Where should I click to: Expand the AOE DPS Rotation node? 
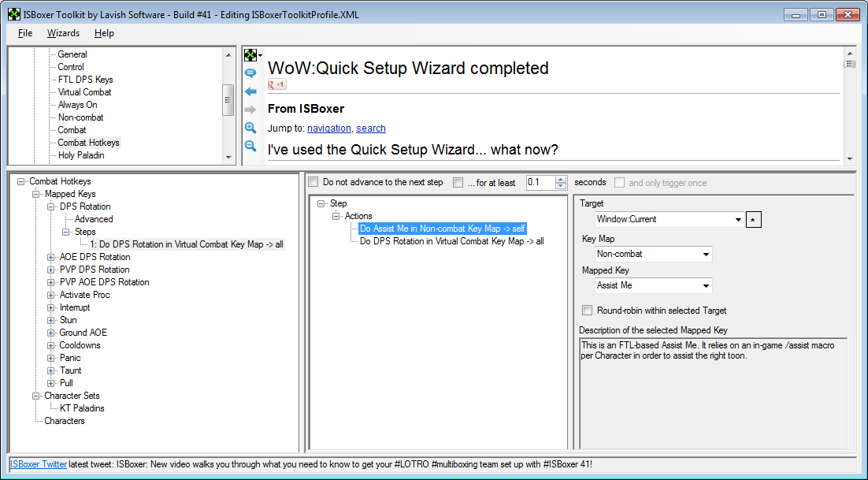pos(51,257)
